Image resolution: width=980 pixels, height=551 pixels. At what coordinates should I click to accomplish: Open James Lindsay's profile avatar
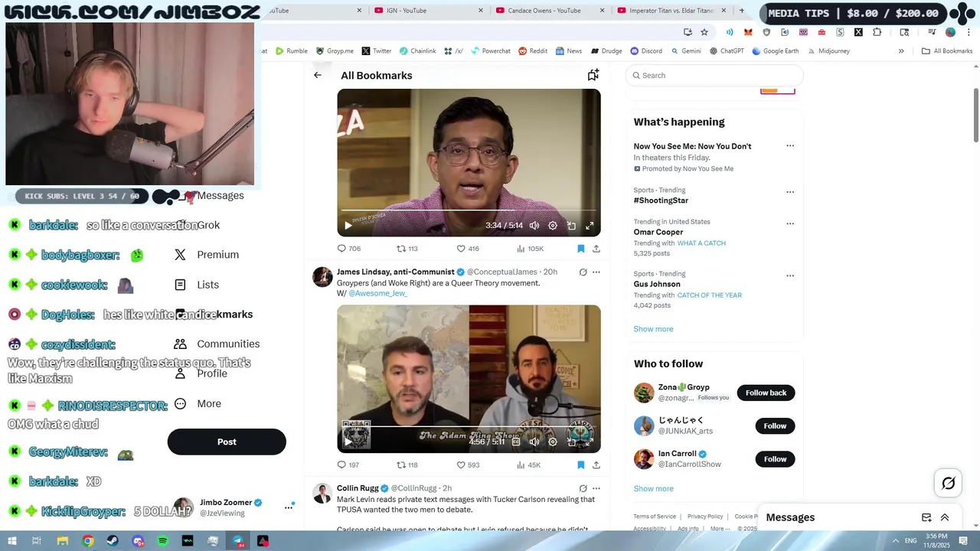pyautogui.click(x=322, y=276)
